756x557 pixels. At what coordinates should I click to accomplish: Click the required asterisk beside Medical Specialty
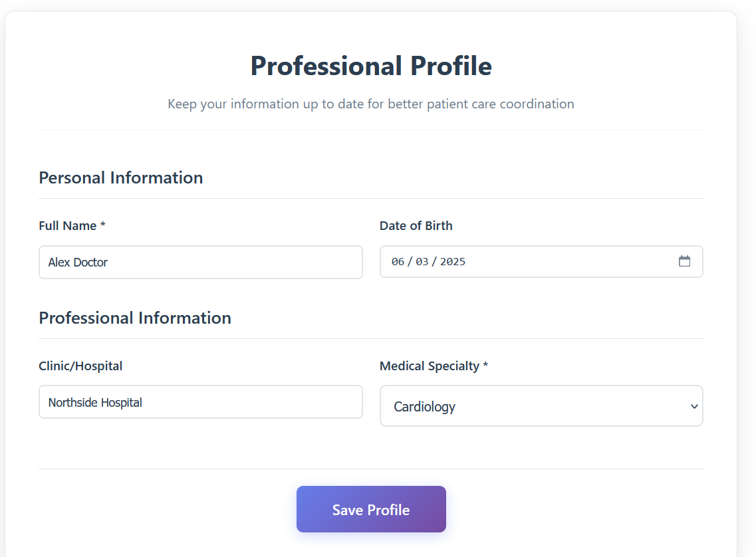coord(485,366)
